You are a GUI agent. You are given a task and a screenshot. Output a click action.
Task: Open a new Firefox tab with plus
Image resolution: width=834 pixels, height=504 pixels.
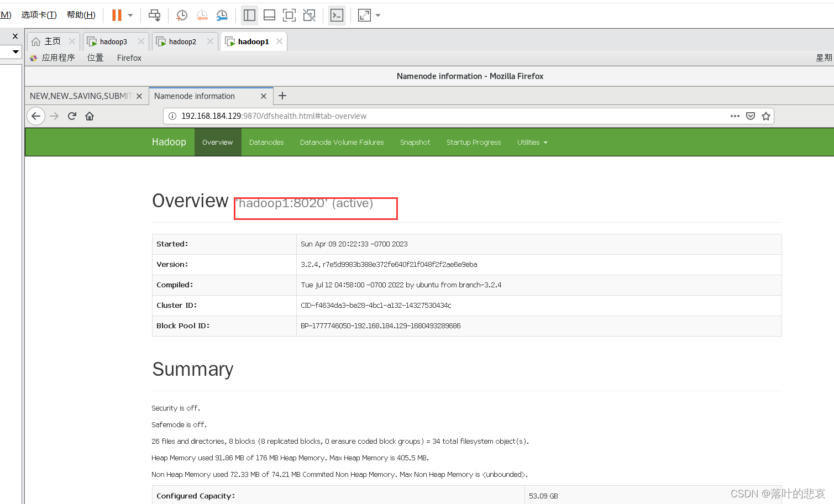point(282,96)
